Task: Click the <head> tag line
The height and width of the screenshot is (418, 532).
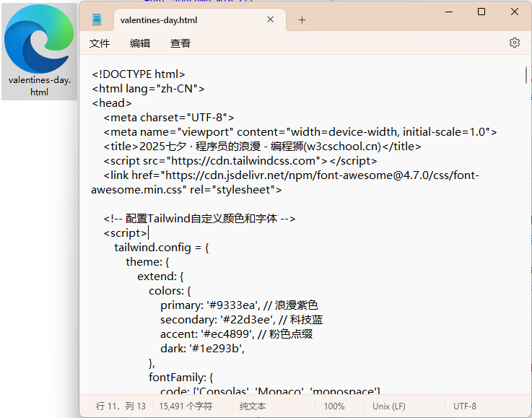Action: click(112, 103)
